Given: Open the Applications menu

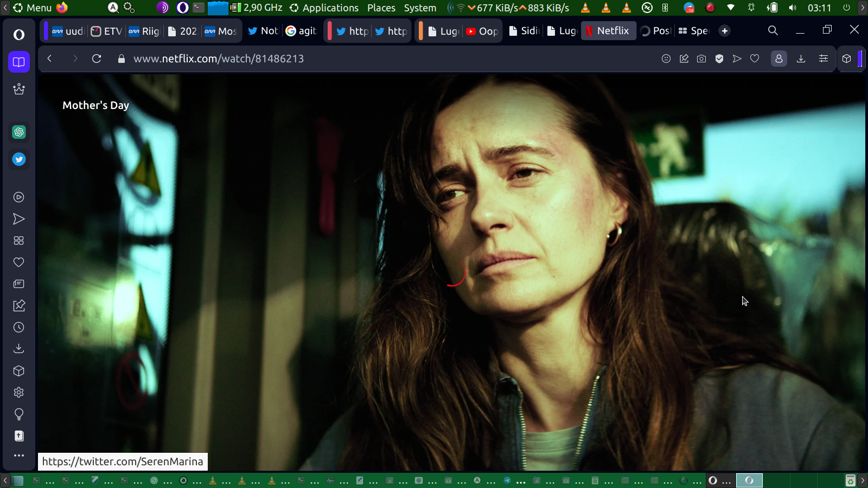Looking at the screenshot, I should [324, 8].
